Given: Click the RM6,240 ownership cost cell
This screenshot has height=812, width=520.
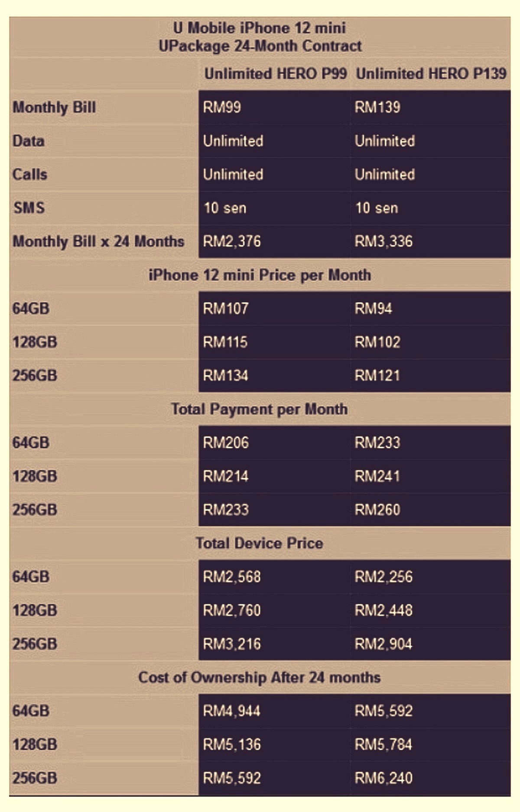Looking at the screenshot, I should click(x=430, y=778).
